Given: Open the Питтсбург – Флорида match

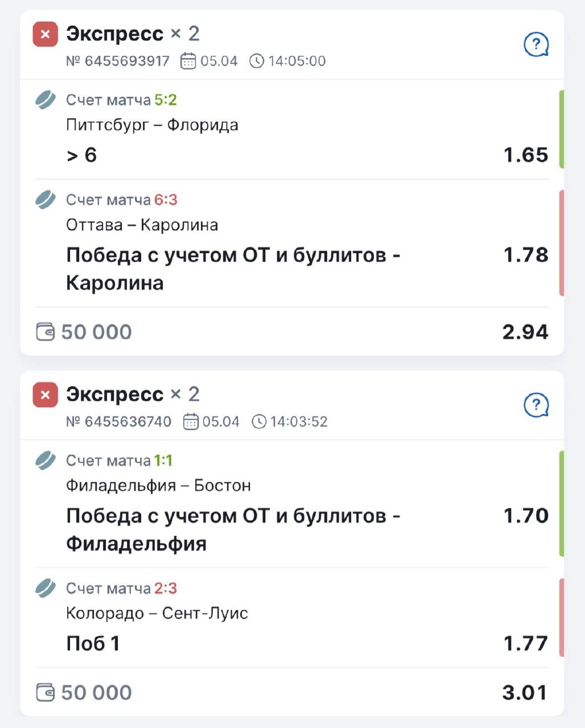Looking at the screenshot, I should click(152, 125).
